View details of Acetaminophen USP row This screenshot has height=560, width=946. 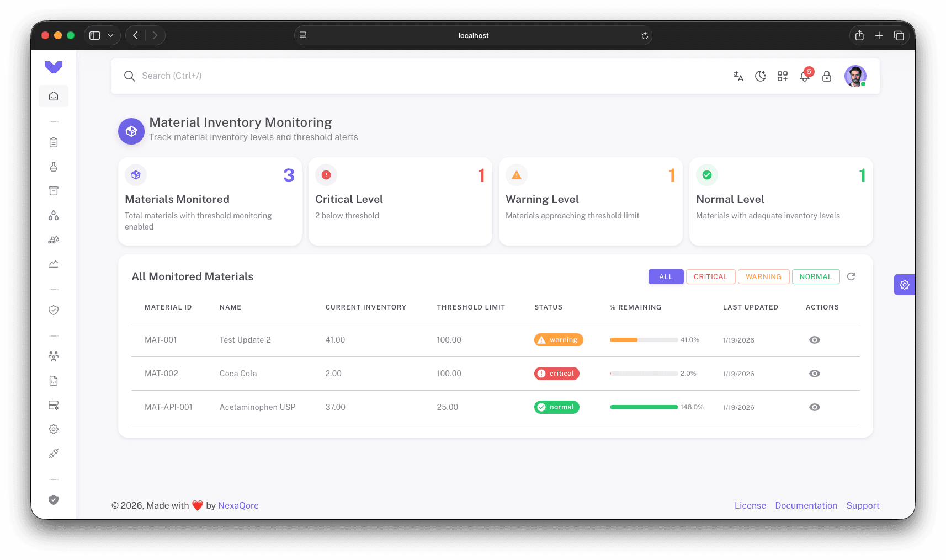815,407
